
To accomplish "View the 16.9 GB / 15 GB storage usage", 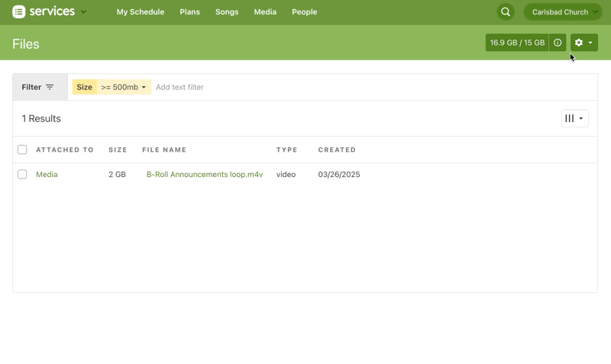I will 517,43.
